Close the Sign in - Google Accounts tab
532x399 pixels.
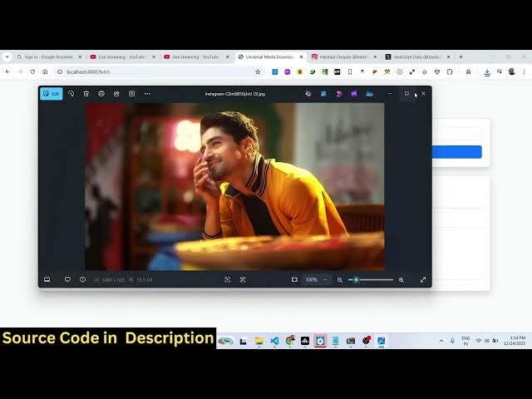pos(80,57)
